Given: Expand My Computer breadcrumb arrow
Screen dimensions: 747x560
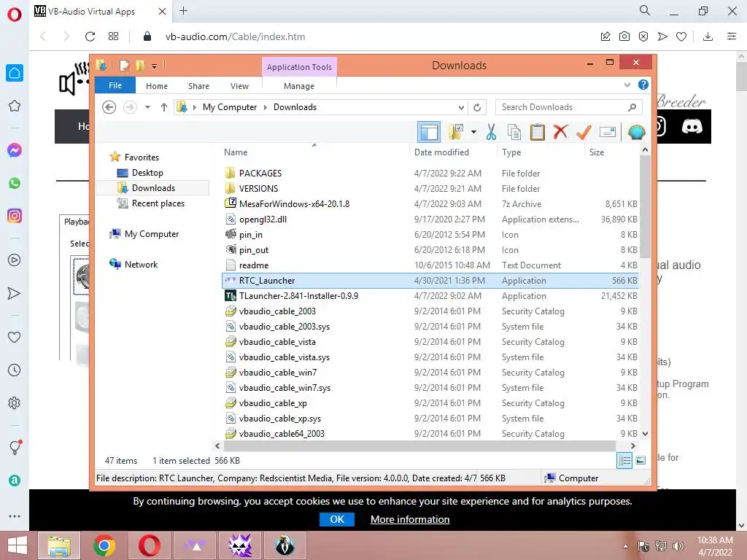Looking at the screenshot, I should click(266, 107).
